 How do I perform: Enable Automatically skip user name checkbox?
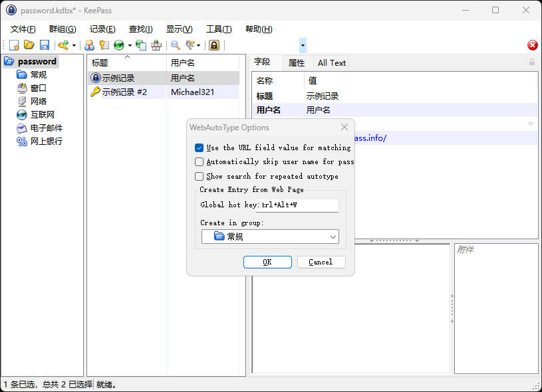[x=200, y=162]
